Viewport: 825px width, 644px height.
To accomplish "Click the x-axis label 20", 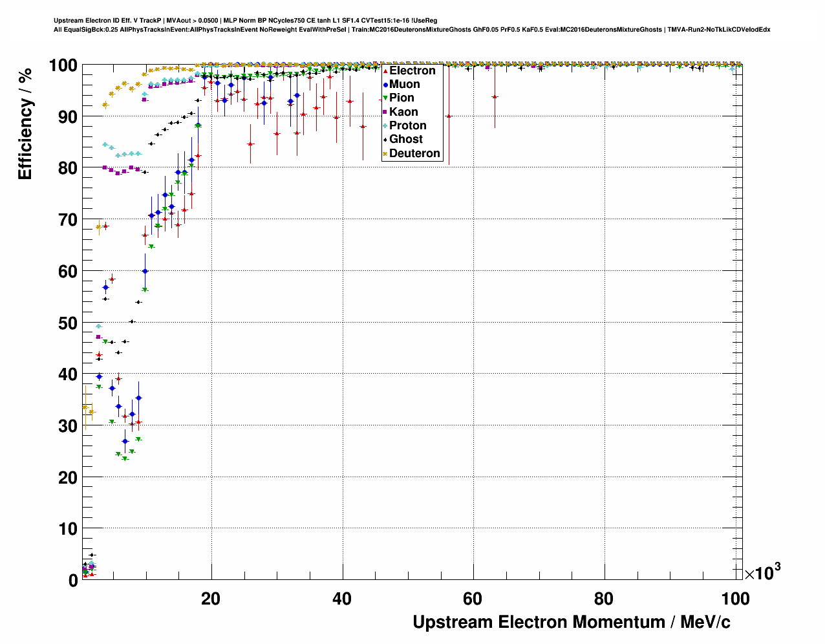I will point(211,599).
